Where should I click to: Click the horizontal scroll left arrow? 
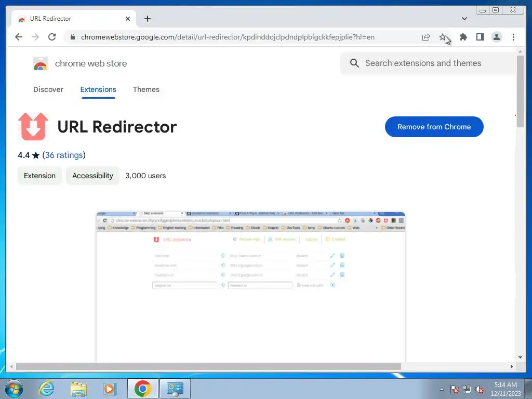click(x=11, y=366)
